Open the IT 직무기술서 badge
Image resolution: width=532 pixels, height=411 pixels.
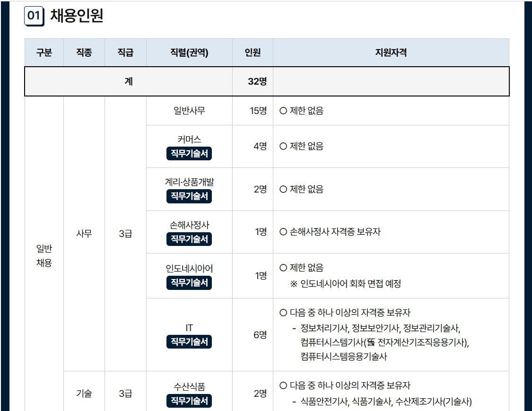coord(189,342)
